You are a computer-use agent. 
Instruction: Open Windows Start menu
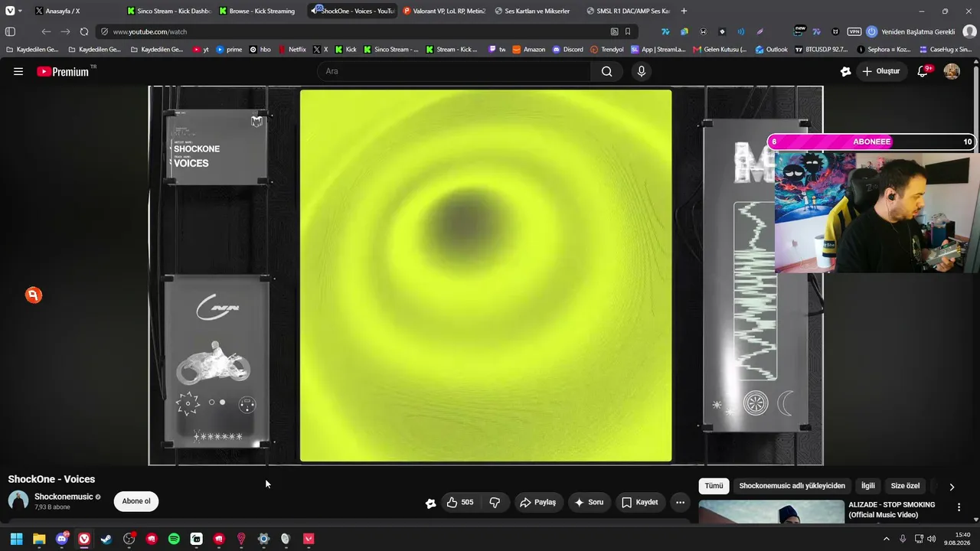click(x=16, y=539)
